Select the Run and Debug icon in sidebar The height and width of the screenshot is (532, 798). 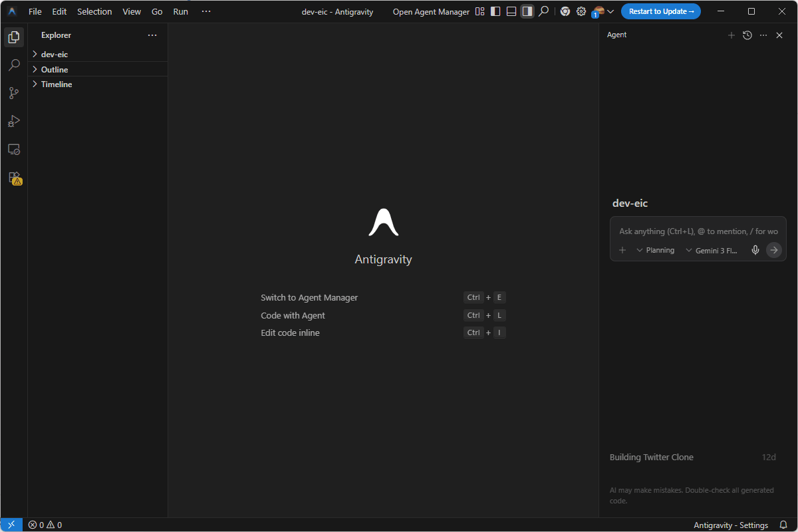[x=13, y=121]
